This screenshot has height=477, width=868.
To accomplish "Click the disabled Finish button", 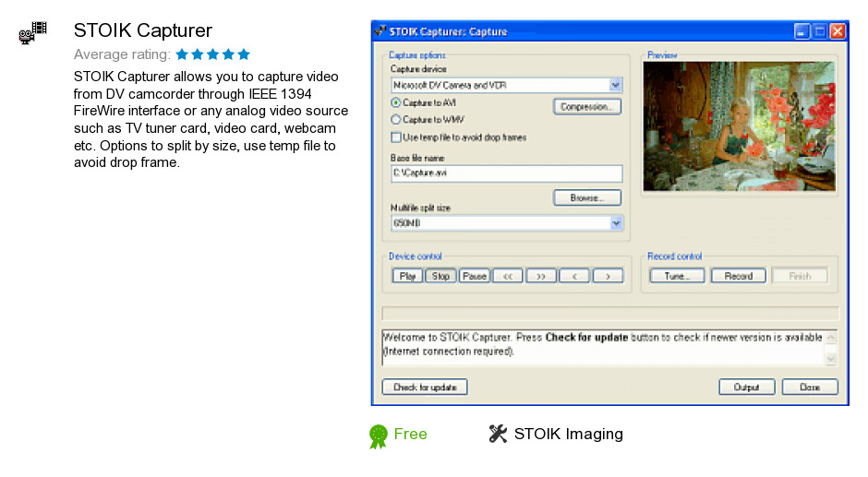I will pyautogui.click(x=800, y=276).
